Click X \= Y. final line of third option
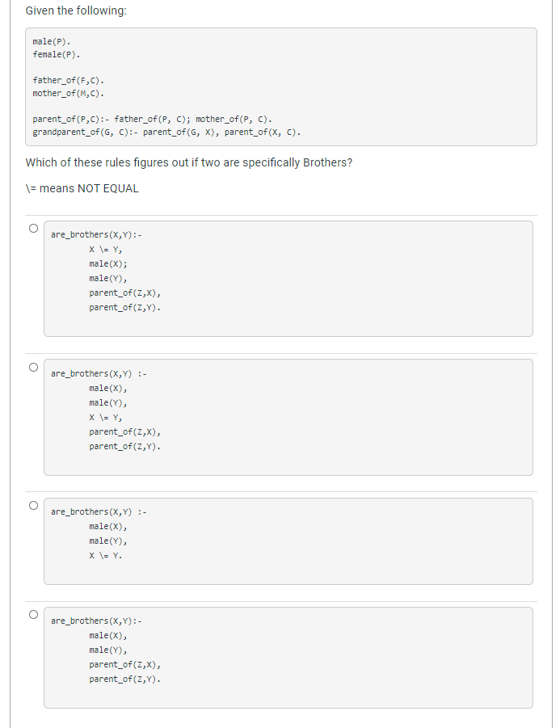The image size is (560, 728). tap(103, 555)
